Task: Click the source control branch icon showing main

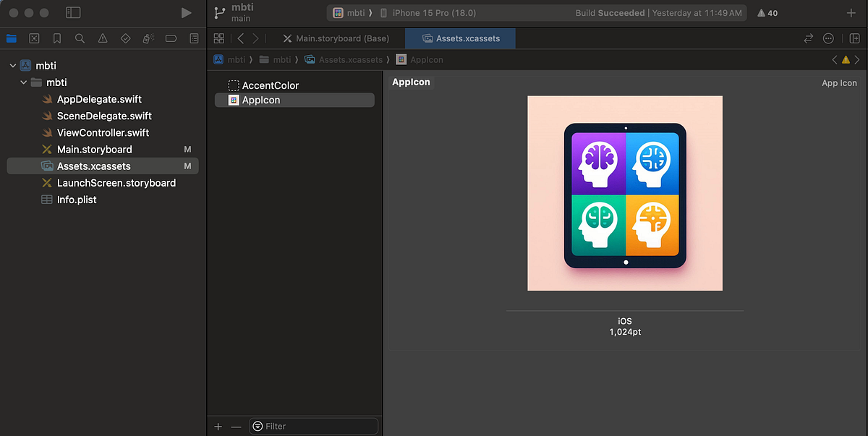Action: [x=218, y=12]
